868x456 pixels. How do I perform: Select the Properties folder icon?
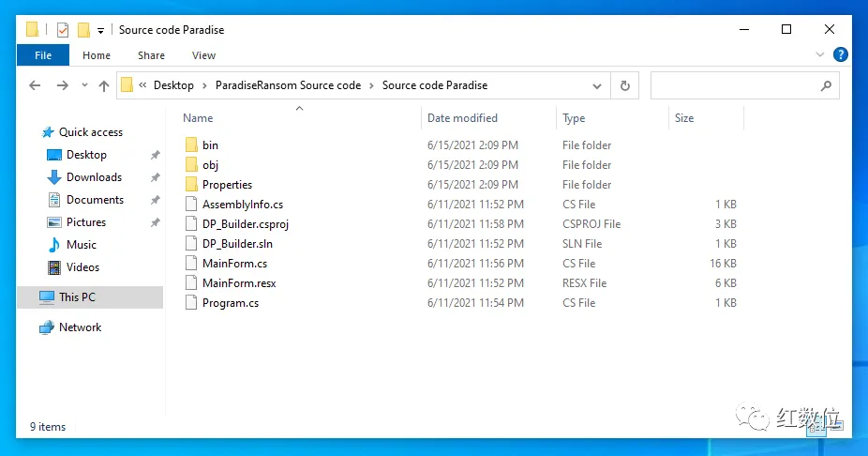(x=191, y=185)
